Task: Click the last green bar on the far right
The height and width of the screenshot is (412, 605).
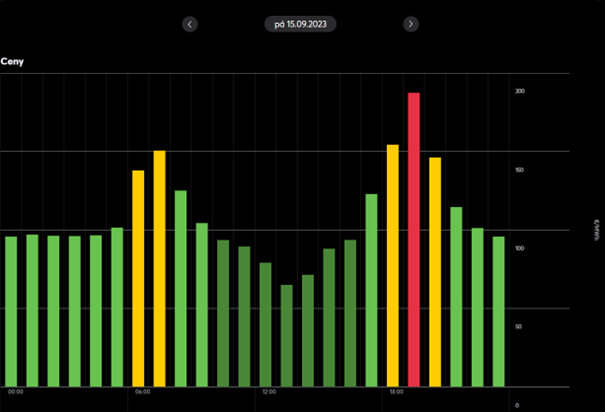Action: (x=498, y=310)
